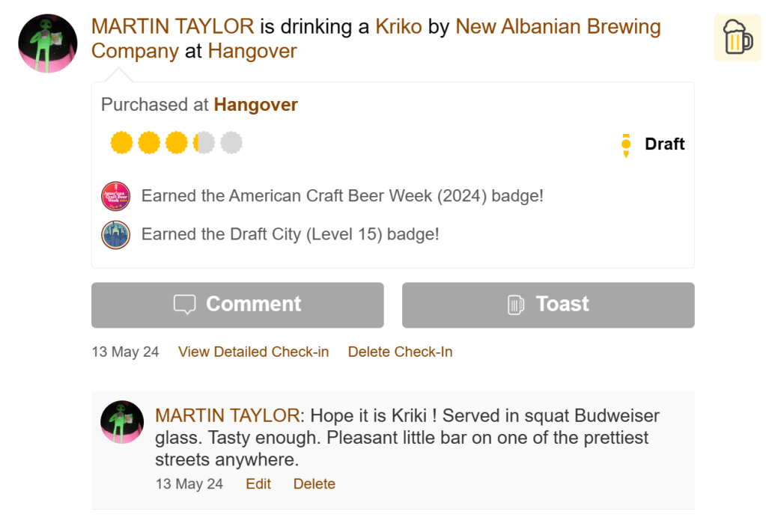Image resolution: width=766 pixels, height=532 pixels.
Task: Click View Detailed Check-in
Action: [x=253, y=352]
